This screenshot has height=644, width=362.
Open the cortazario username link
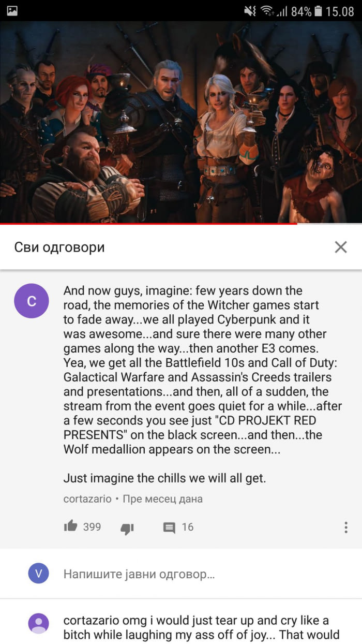[x=87, y=499]
